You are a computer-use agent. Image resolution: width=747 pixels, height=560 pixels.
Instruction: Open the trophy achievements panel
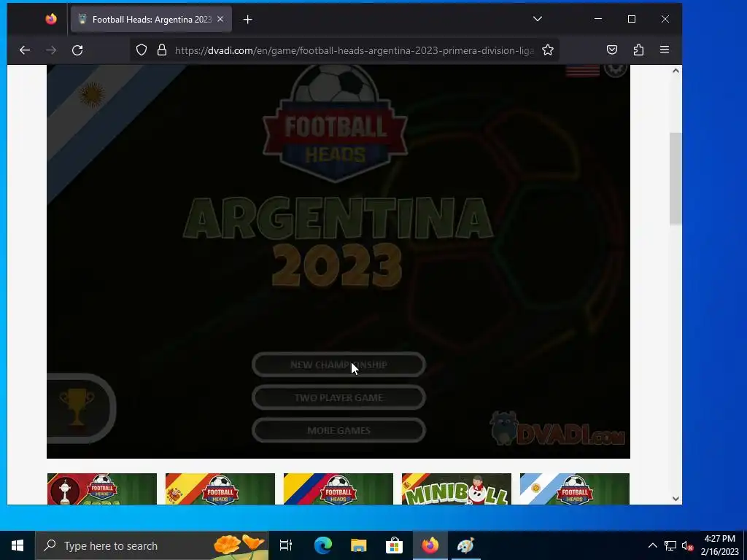click(x=79, y=408)
